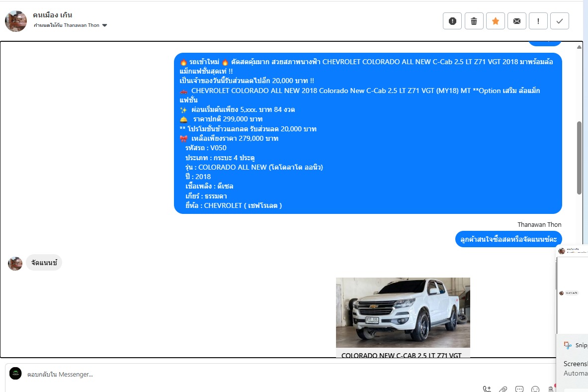This screenshot has height=392, width=588.
Task: Click the message ลูกค้าสนใจซื้อสดหรือจัดแนนซ์คะ
Action: pyautogui.click(x=508, y=239)
